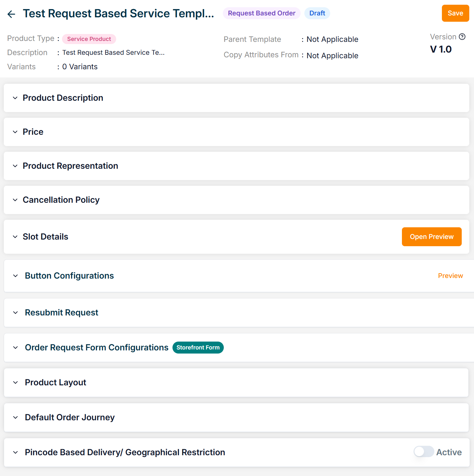474x476 pixels.
Task: Expand the Product Layout chevron
Action: [x=15, y=382]
